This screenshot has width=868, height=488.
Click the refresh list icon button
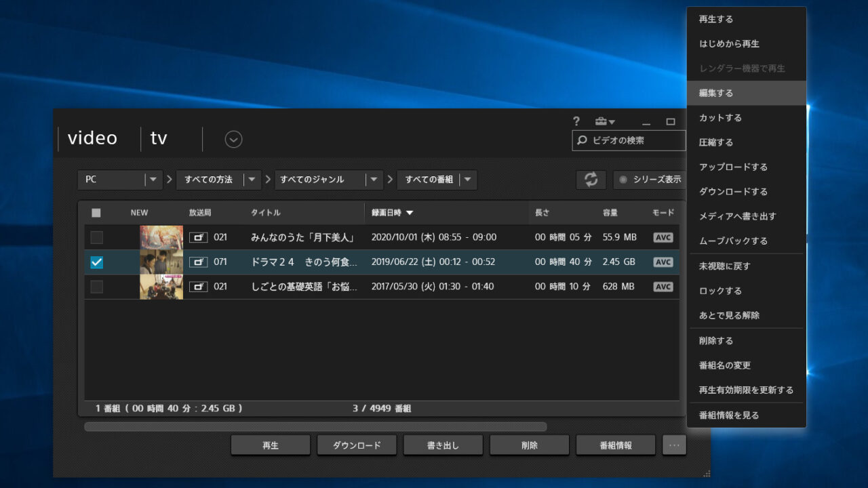click(591, 180)
